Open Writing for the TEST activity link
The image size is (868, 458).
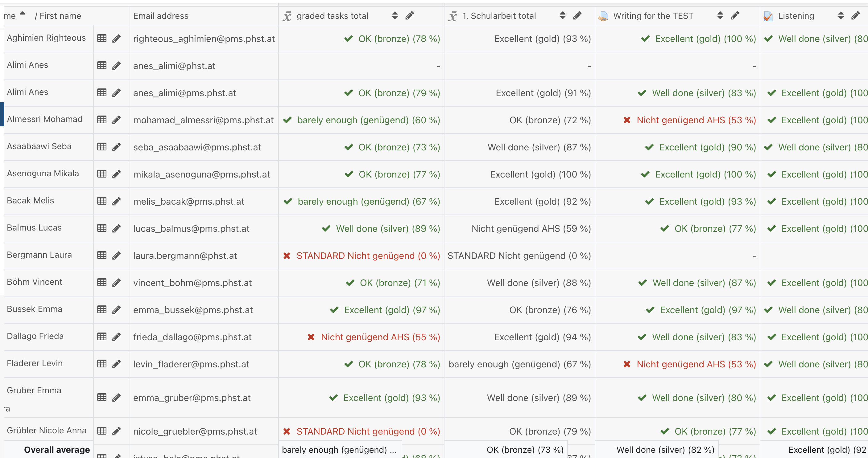point(653,16)
